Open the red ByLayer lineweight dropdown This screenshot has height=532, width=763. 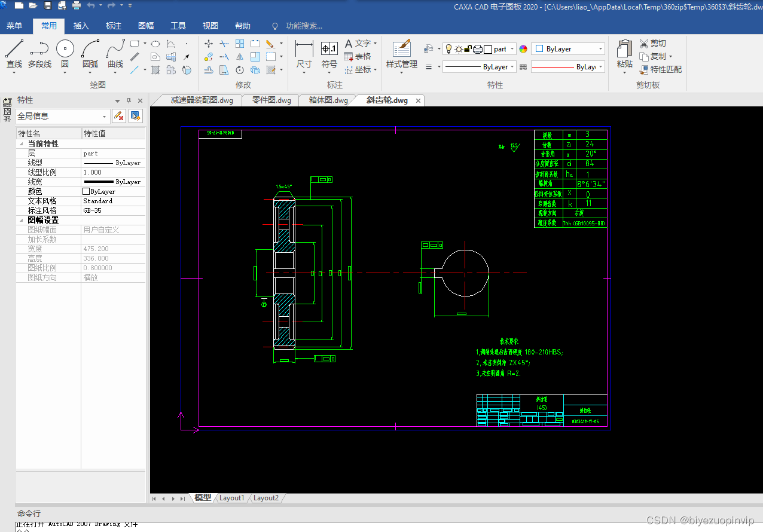[x=600, y=67]
